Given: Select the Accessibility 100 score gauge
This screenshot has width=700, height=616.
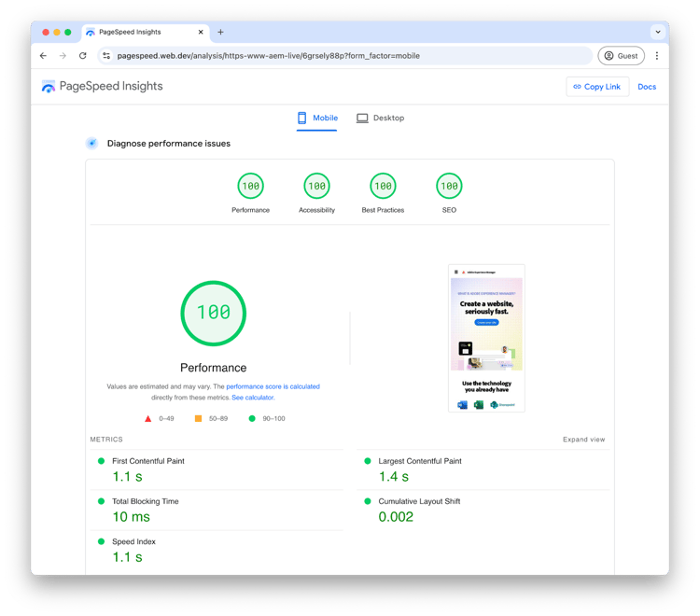Looking at the screenshot, I should click(316, 186).
